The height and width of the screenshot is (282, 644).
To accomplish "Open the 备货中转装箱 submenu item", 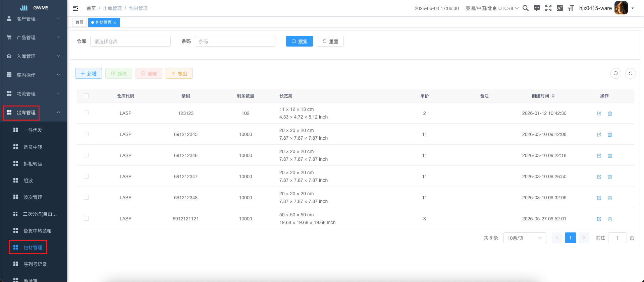I will 34,231.
